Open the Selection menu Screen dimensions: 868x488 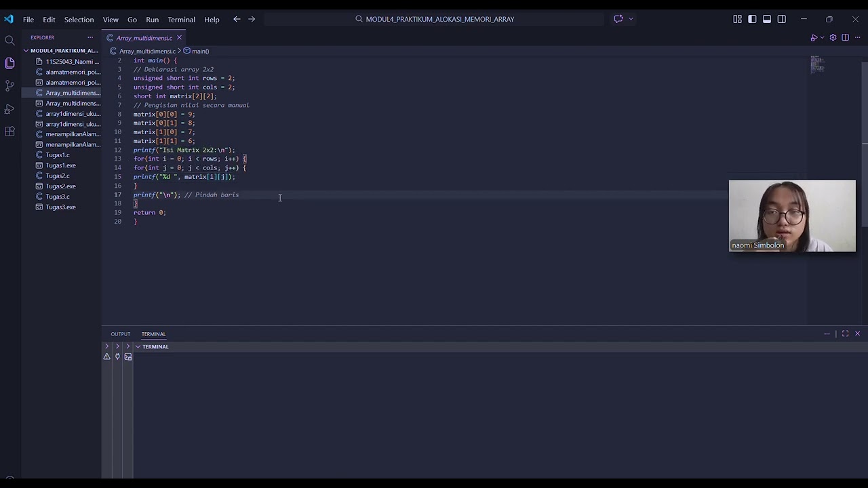[x=79, y=19]
